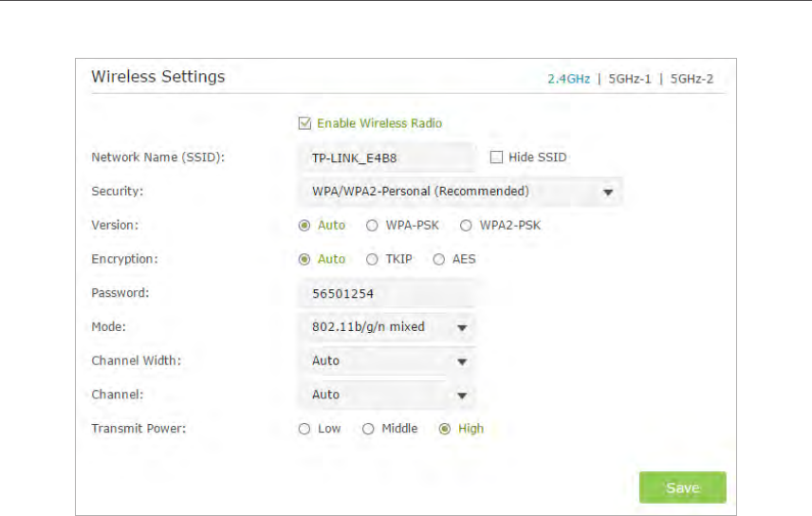Check the Hide SSID checkbox
The image size is (812, 516).
(496, 157)
